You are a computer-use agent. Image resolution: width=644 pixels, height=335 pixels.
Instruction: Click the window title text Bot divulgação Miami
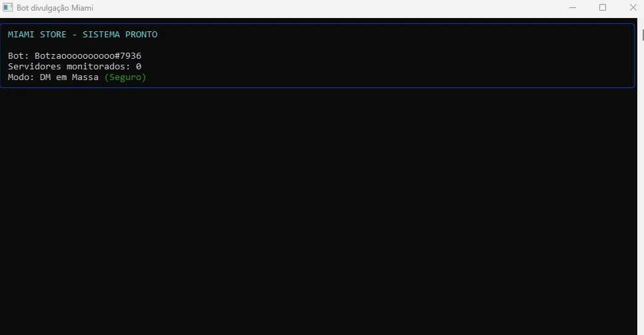tap(55, 8)
